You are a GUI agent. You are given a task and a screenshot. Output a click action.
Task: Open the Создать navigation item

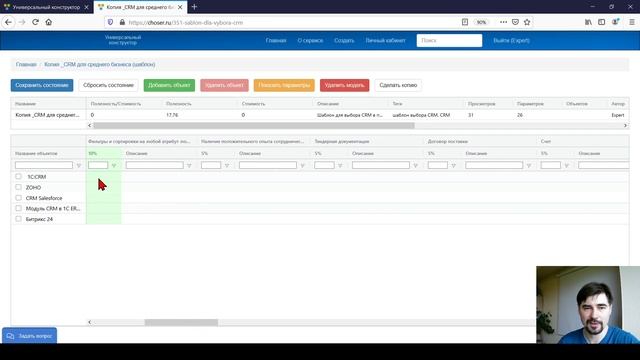(x=344, y=40)
